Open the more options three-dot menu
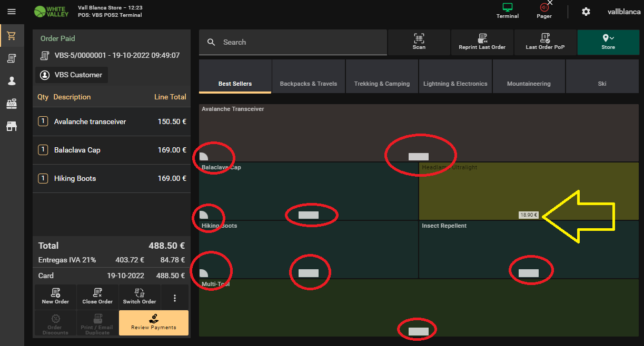Image resolution: width=644 pixels, height=346 pixels. tap(175, 298)
